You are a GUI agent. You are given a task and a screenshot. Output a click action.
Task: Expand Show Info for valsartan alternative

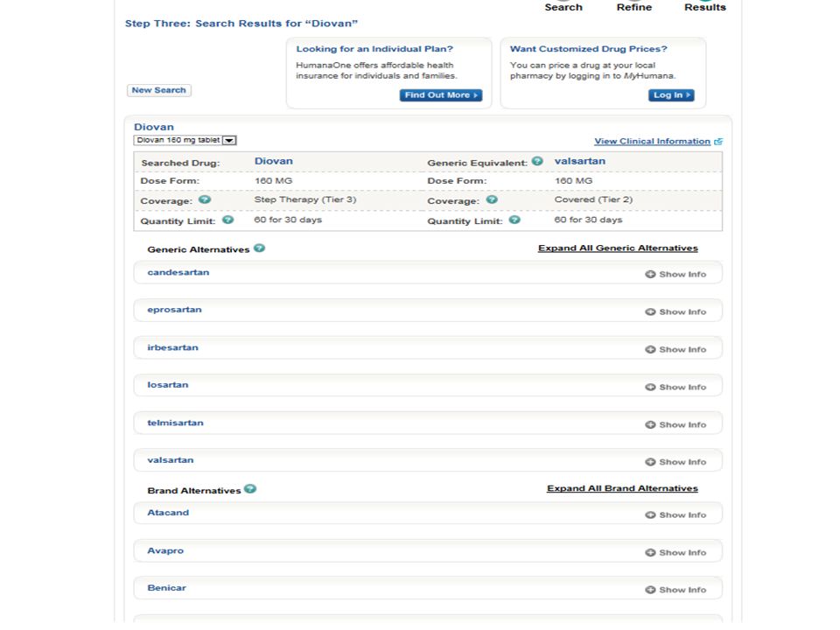pos(675,462)
